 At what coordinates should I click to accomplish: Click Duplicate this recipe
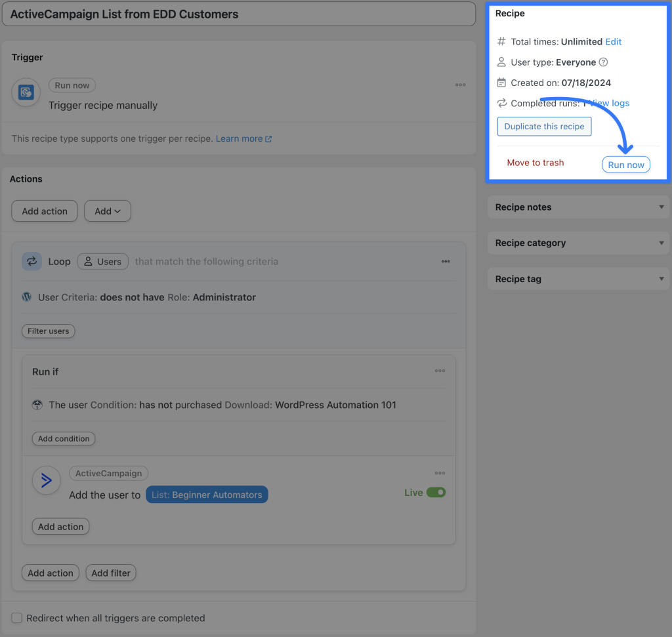coord(544,126)
